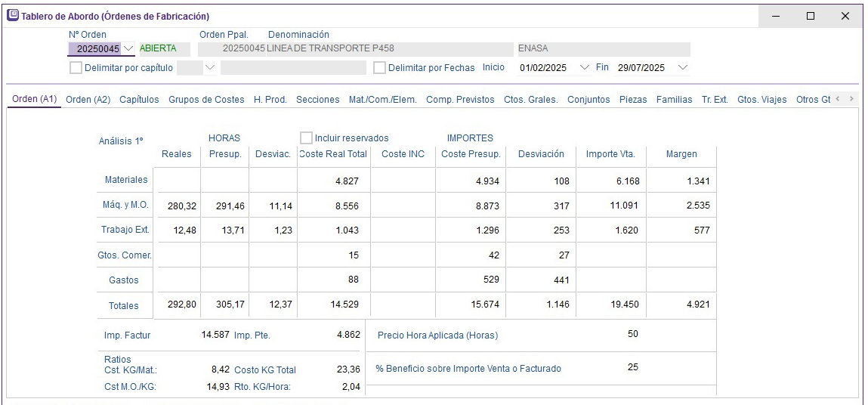Expand the Inicio date picker

583,68
